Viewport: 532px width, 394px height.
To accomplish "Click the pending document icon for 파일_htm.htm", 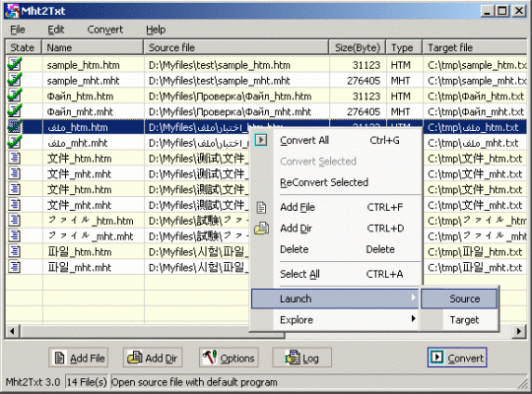I will coord(15,251).
